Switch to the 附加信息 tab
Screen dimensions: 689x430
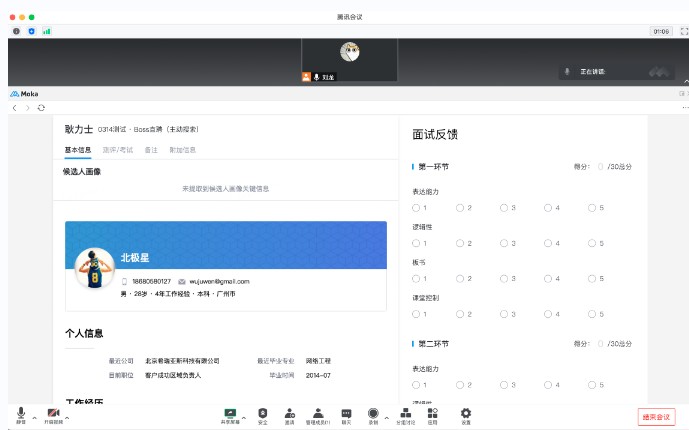[183, 150]
